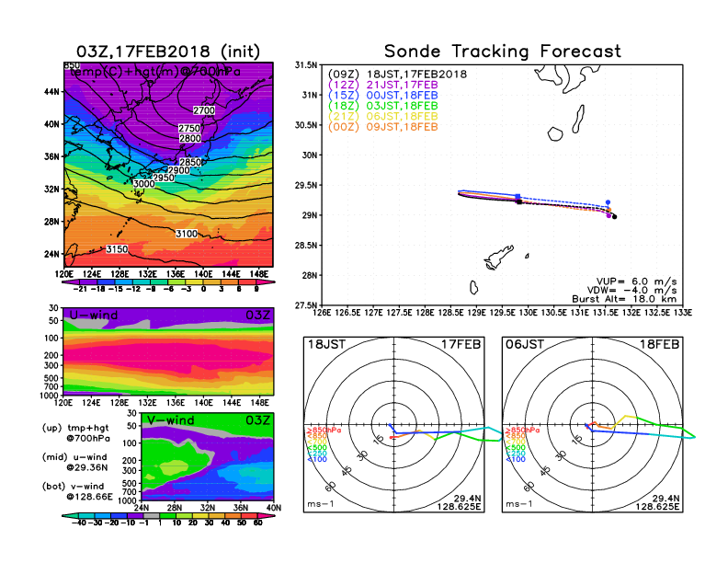Image resolution: width=728 pixels, height=563 pixels.
Task: Click the title "03Z,17FEB2018 (init)"
Action: click(x=168, y=52)
